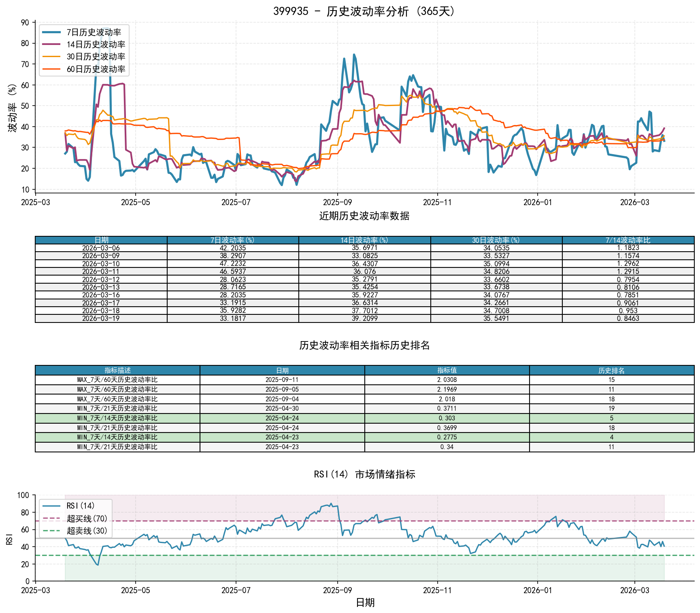
Task: Click the 超买线(70) legend entry
Action: tap(87, 518)
